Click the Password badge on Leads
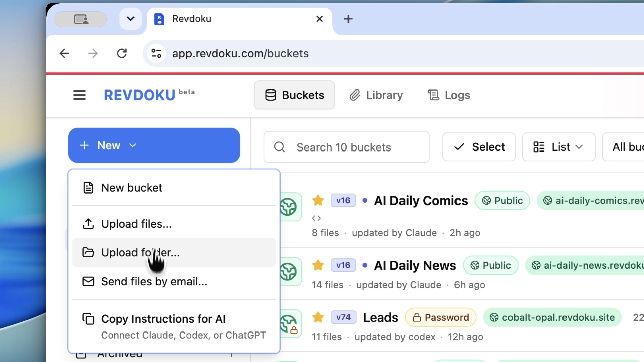The image size is (644, 362). tap(440, 317)
